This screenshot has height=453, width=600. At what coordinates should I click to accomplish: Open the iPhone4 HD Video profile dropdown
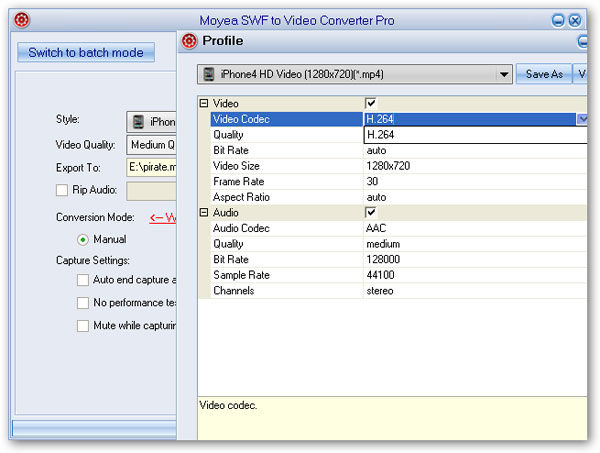(x=504, y=74)
